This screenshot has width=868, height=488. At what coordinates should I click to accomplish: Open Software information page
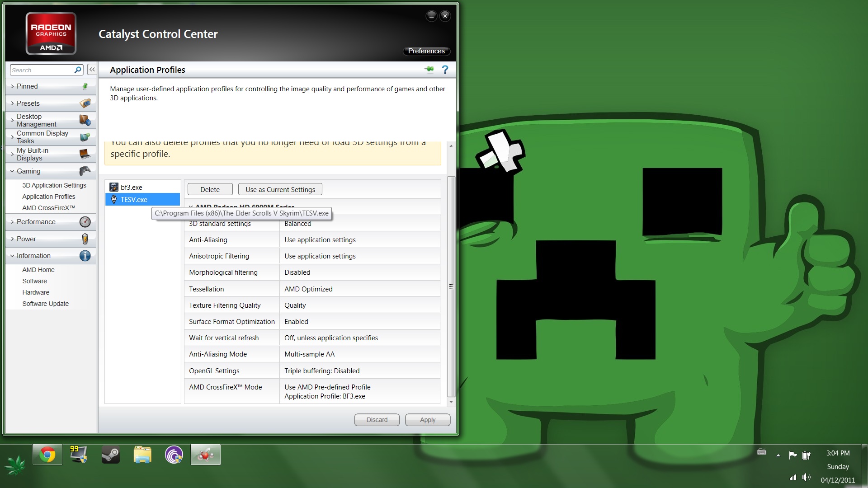pos(35,281)
